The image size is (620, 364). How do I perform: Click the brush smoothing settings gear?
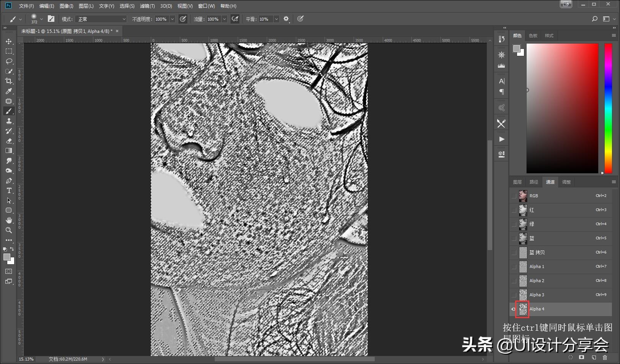click(286, 19)
